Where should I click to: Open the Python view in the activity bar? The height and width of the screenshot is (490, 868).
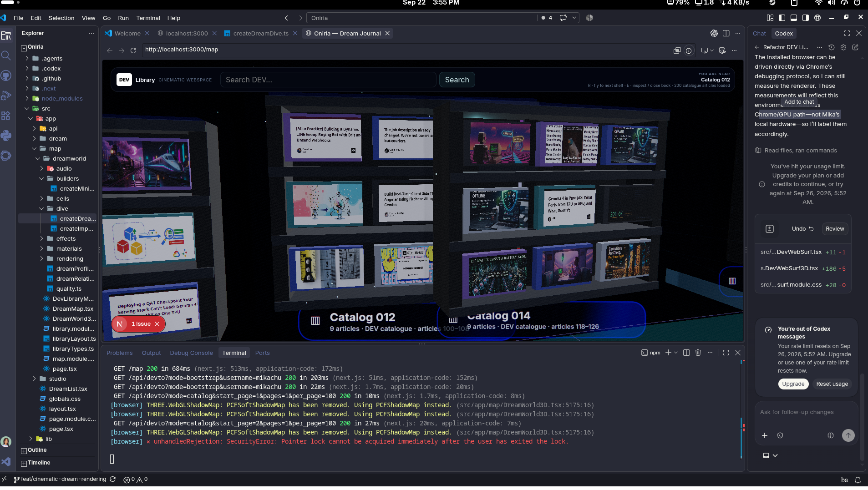6,136
